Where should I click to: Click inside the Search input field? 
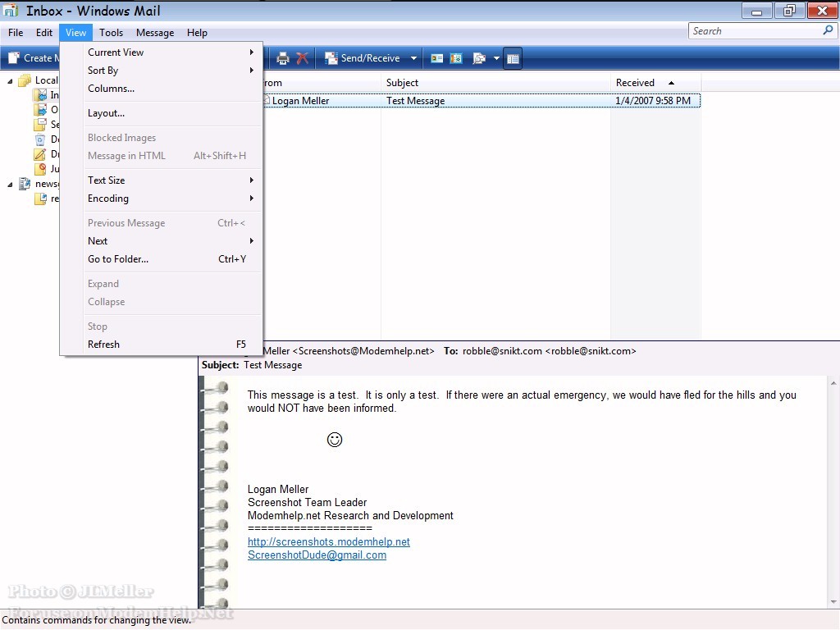[756, 31]
